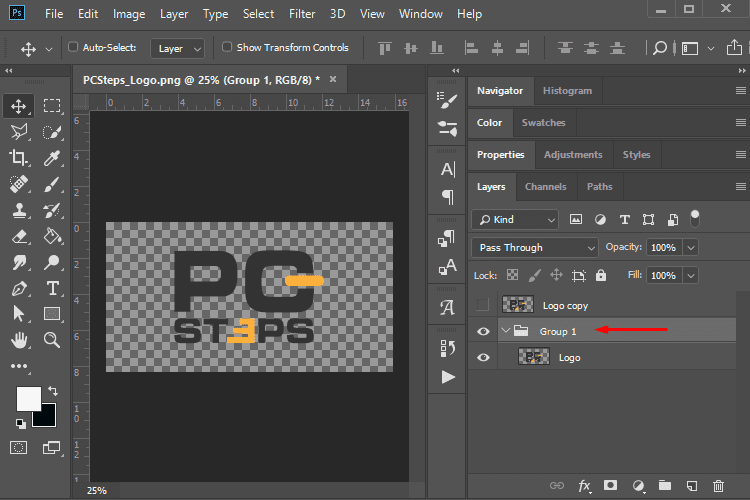This screenshot has height=500, width=750.
Task: Select the History Brush tool
Action: click(x=52, y=210)
